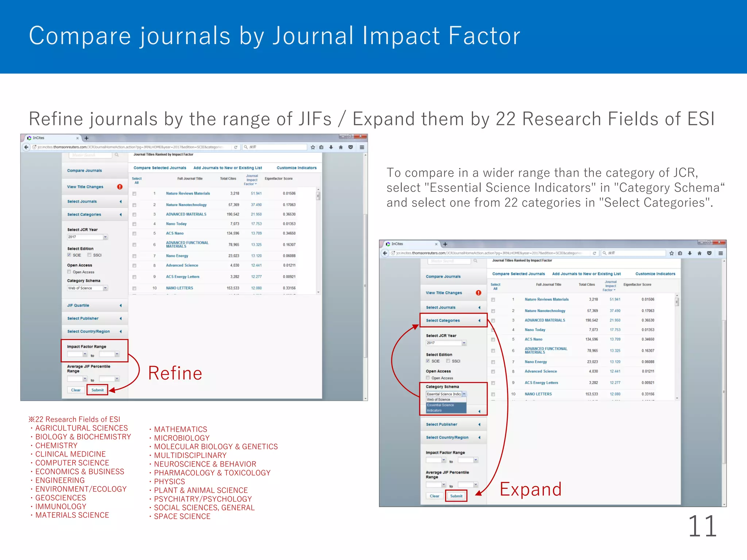Choose Web of Science option in Expand window dropdown
Screen dimensions: 747x560
click(x=446, y=400)
